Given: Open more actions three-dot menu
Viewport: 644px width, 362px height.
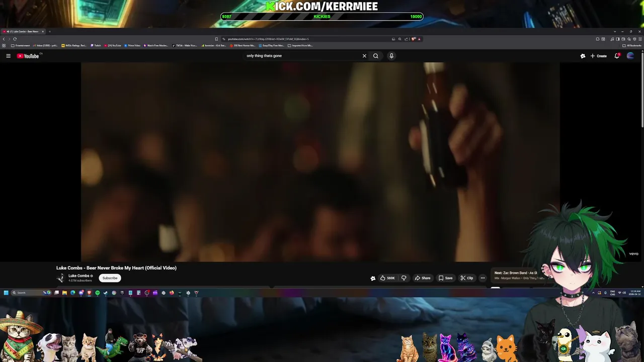Looking at the screenshot, I should 482,278.
